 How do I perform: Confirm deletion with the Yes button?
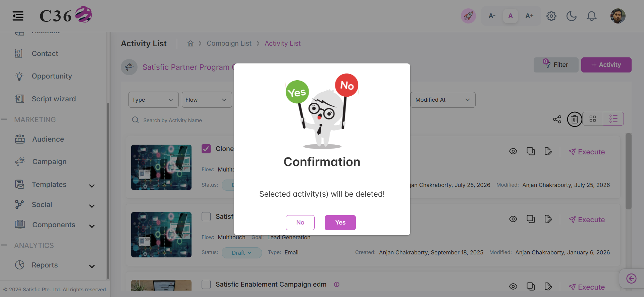[x=340, y=222]
